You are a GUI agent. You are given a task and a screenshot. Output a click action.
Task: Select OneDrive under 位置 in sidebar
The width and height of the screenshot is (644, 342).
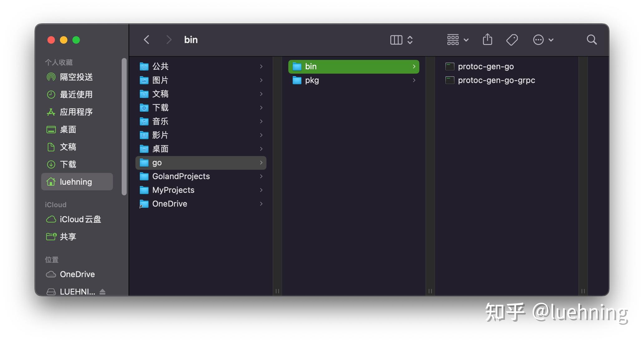(77, 274)
